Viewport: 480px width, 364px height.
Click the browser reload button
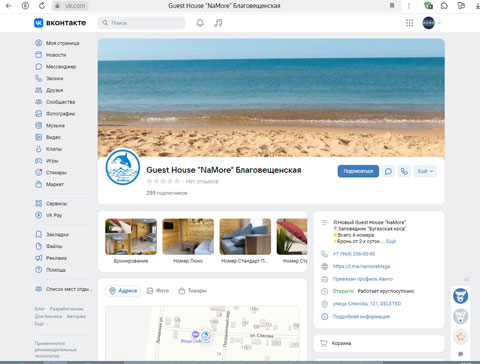(x=42, y=6)
